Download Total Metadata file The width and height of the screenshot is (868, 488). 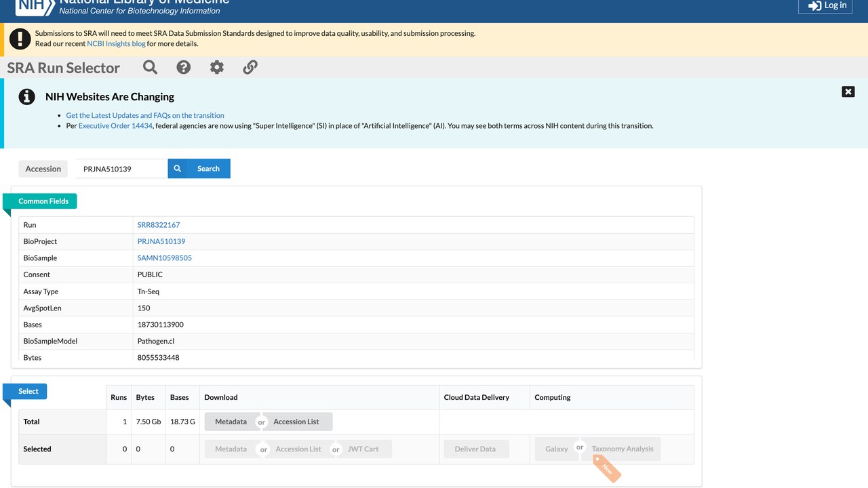point(231,422)
